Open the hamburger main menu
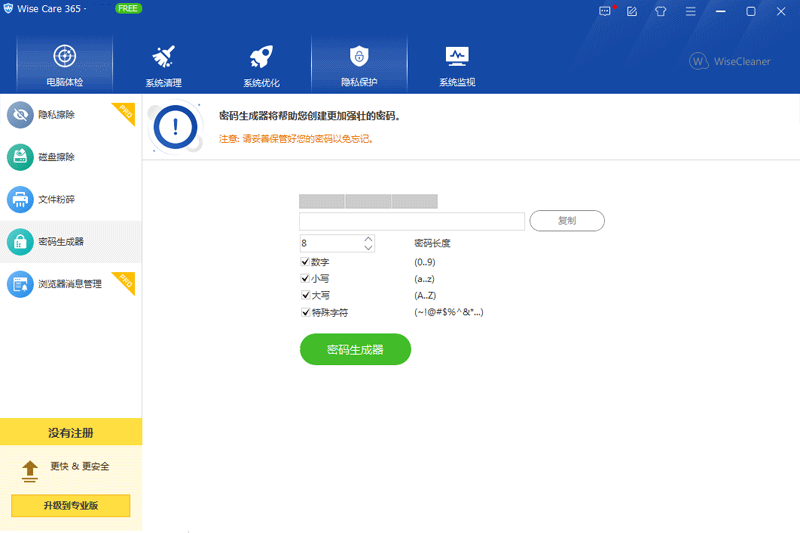 tap(688, 10)
